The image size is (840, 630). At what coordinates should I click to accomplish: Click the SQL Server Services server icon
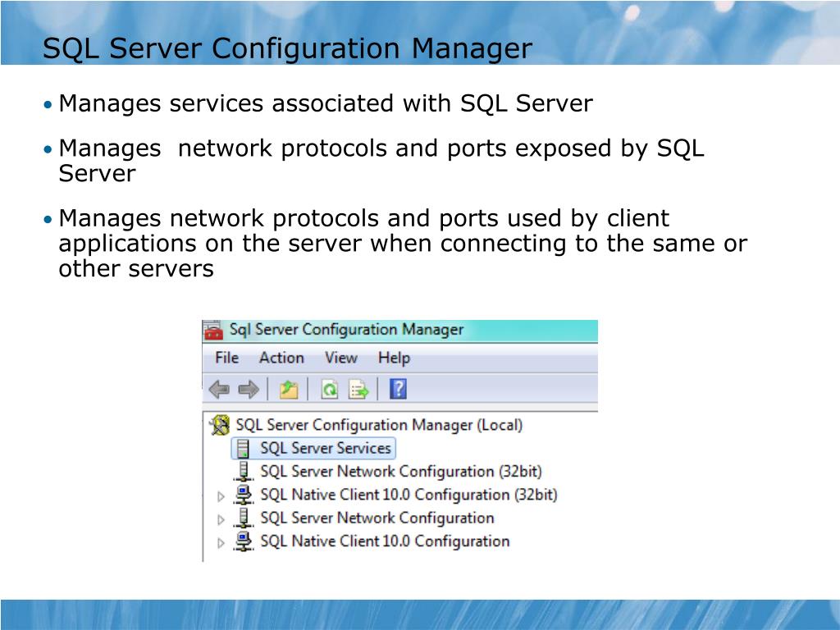tap(243, 449)
